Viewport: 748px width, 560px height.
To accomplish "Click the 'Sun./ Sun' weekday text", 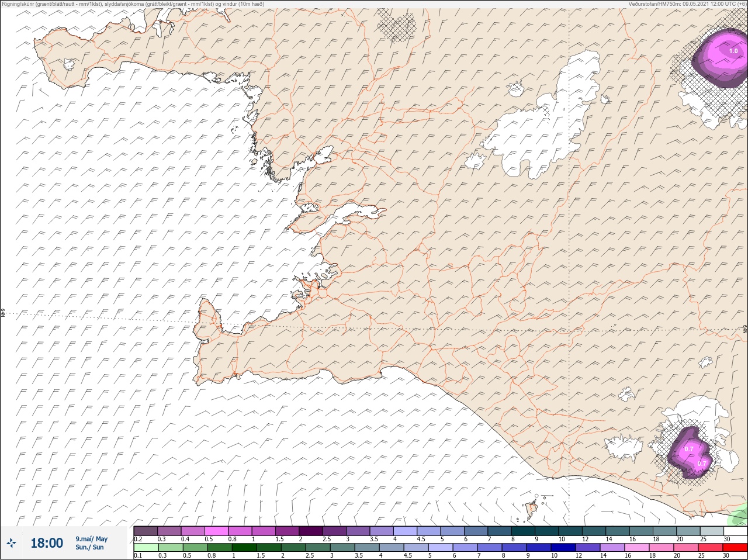I will (x=89, y=547).
